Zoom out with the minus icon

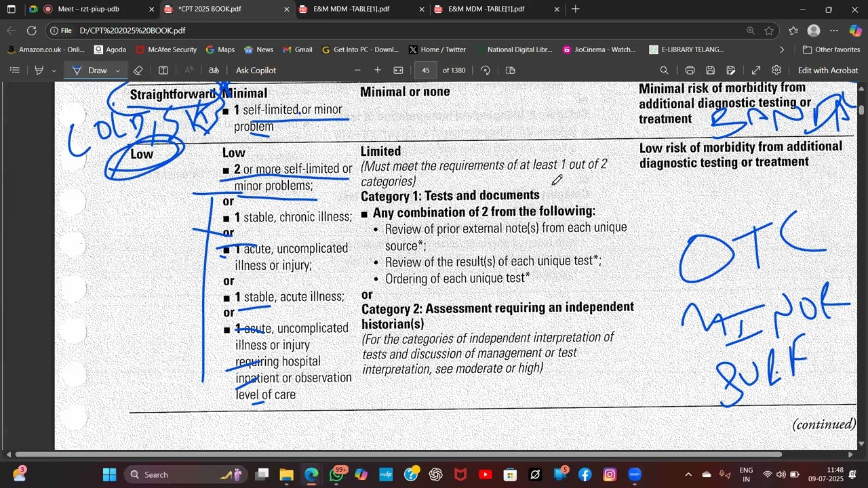click(357, 70)
